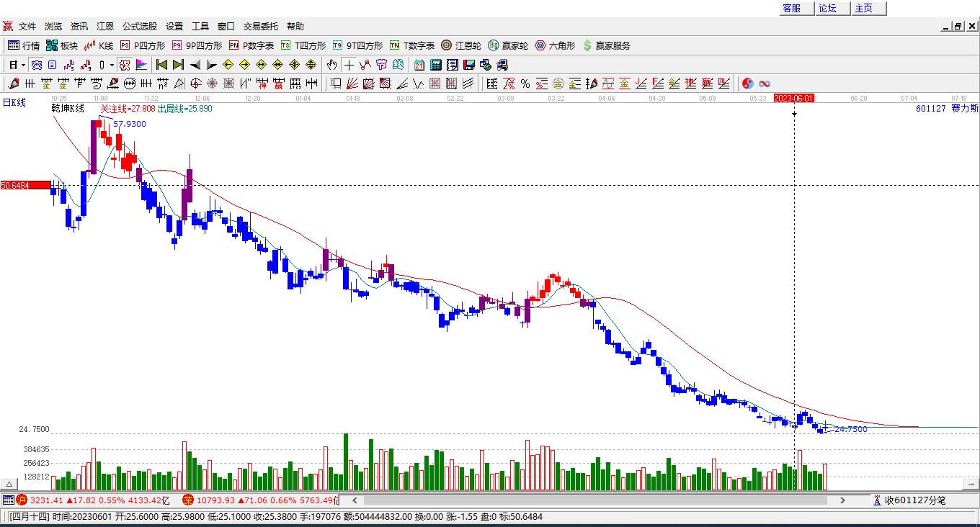Click the 乾坤K线 indicator label
Image resolution: width=980 pixels, height=527 pixels.
point(68,109)
